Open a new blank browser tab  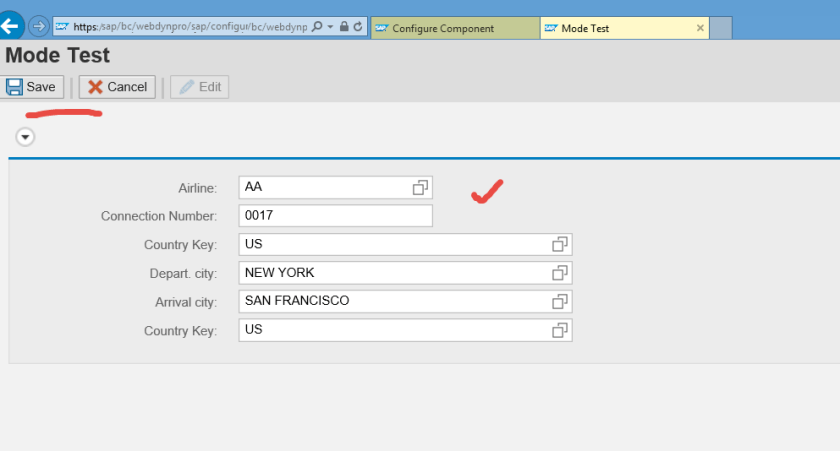pos(722,28)
